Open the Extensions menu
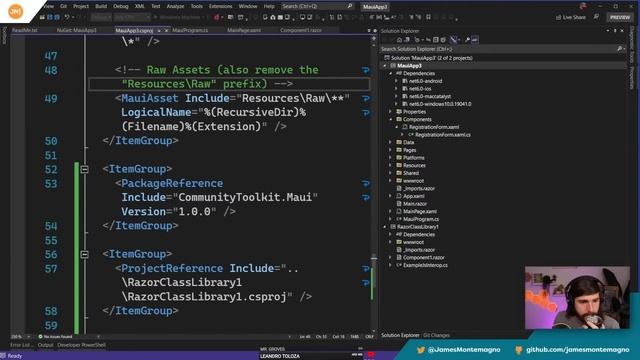The width and height of the screenshot is (640, 360). (220, 7)
